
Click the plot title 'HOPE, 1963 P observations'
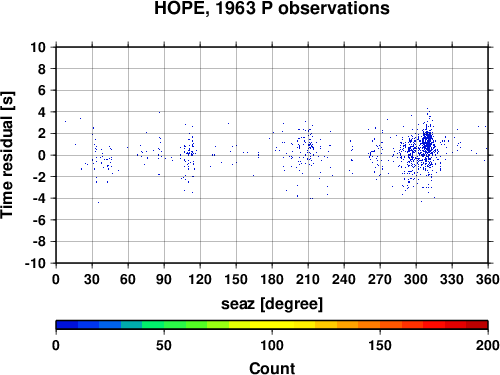(x=272, y=8)
